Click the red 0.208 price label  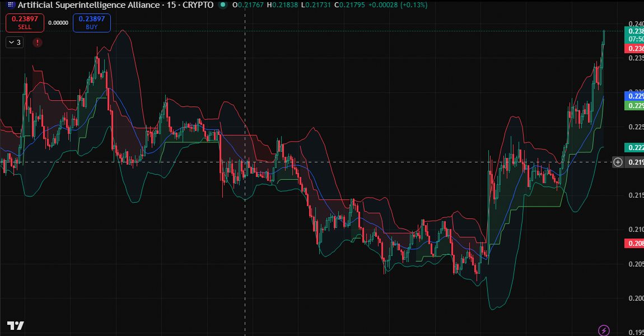pos(634,243)
